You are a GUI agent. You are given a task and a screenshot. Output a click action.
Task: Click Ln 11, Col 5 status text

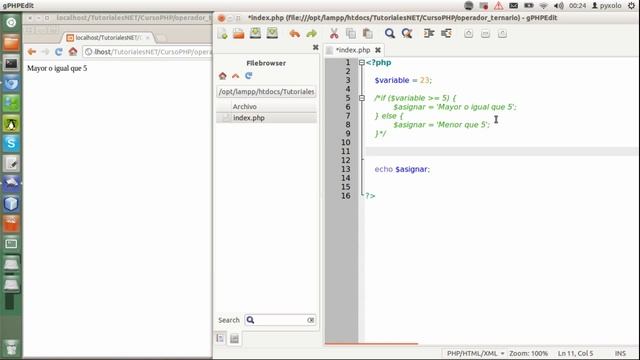click(576, 353)
